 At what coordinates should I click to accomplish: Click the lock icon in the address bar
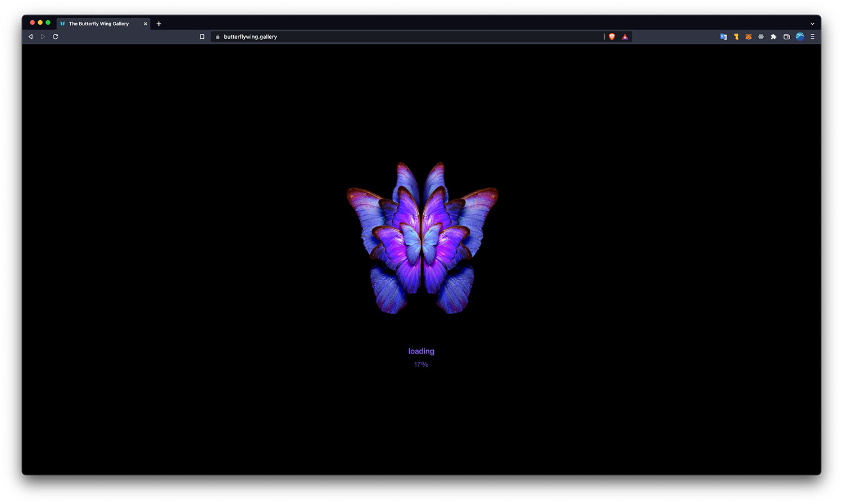217,37
